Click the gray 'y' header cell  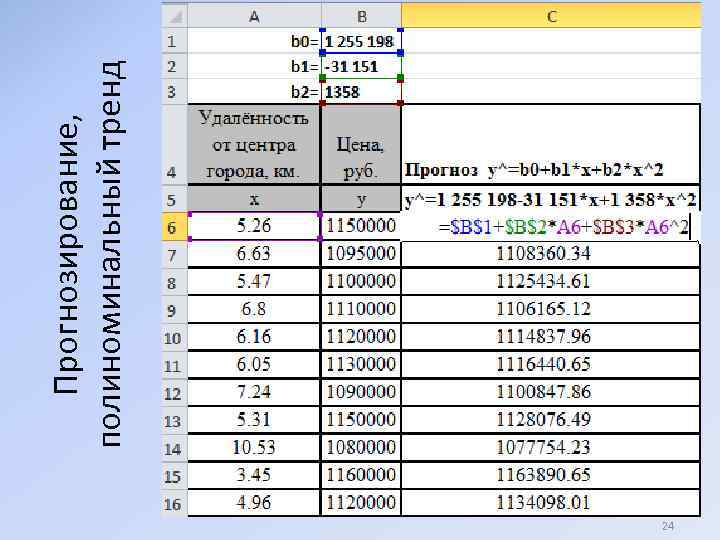(361, 199)
